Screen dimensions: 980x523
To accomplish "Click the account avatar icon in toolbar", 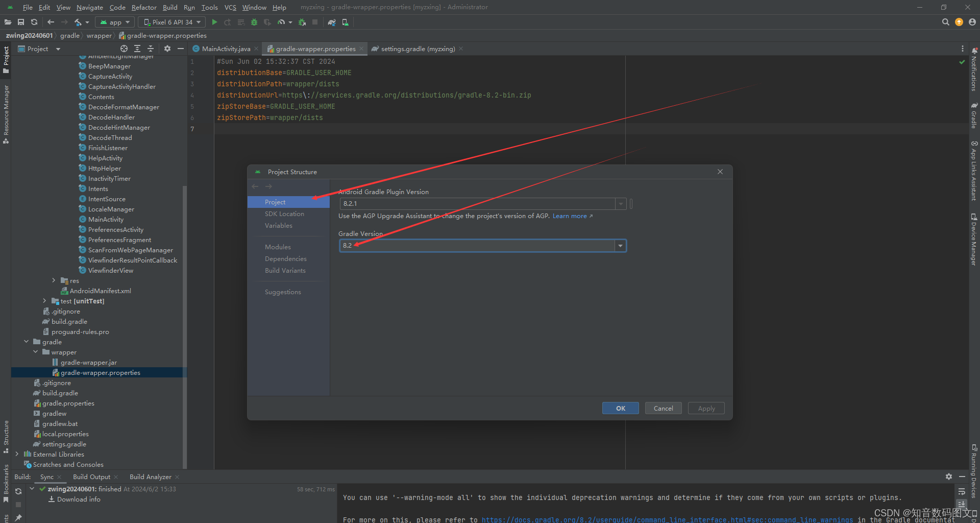I will pyautogui.click(x=972, y=22).
